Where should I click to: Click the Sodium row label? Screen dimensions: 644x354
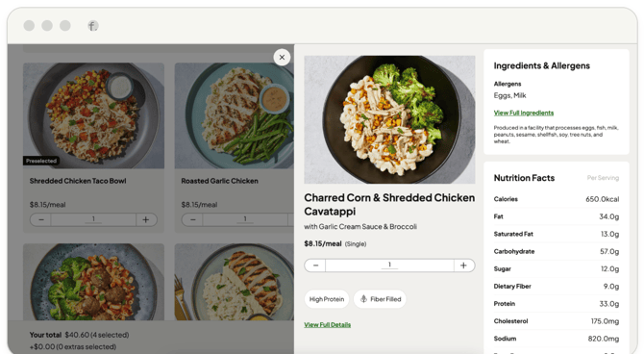[505, 339]
